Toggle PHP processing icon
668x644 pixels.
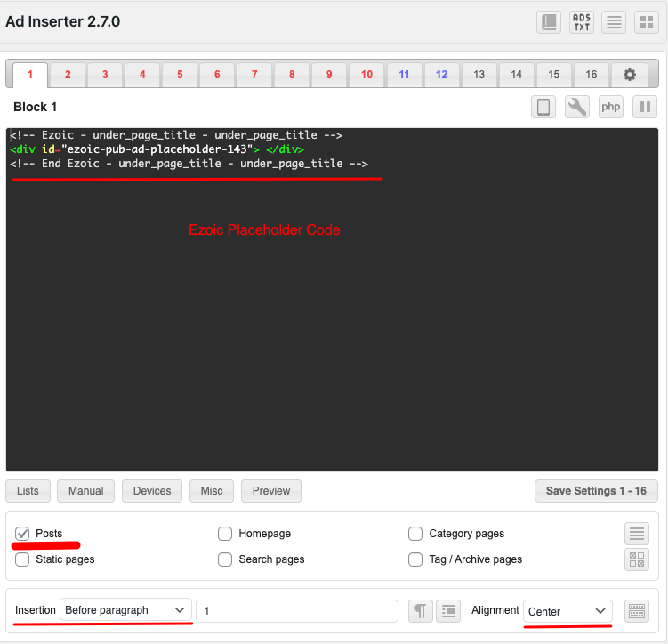(x=610, y=107)
